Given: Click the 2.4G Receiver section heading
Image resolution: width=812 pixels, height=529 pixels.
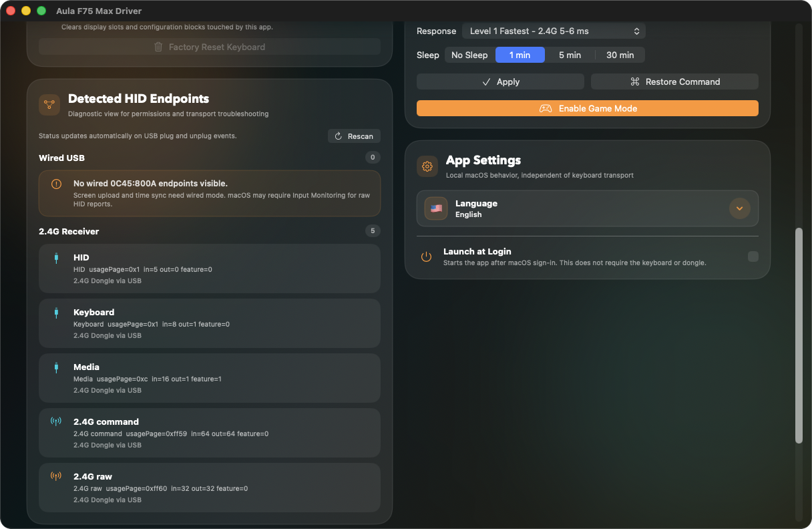Looking at the screenshot, I should [69, 231].
